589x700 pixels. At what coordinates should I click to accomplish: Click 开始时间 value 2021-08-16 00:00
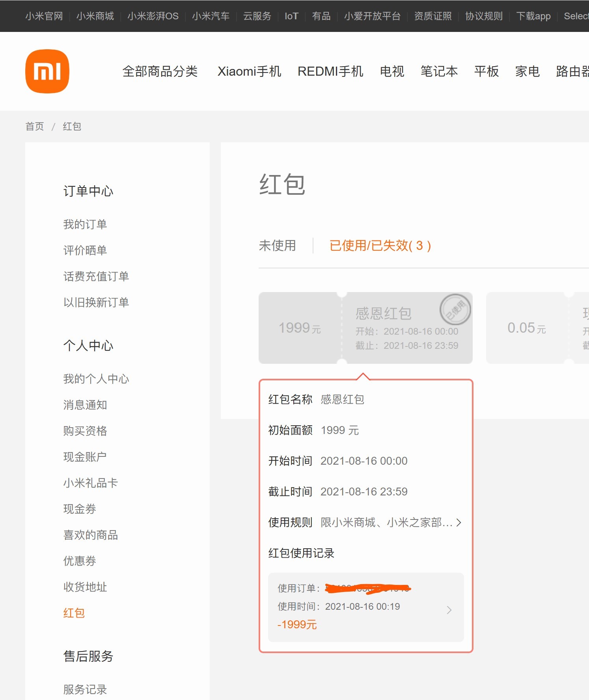(364, 461)
